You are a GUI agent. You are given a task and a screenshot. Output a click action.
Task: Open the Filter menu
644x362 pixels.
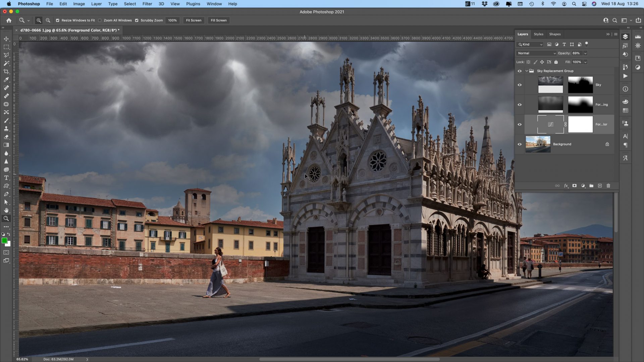tap(147, 4)
